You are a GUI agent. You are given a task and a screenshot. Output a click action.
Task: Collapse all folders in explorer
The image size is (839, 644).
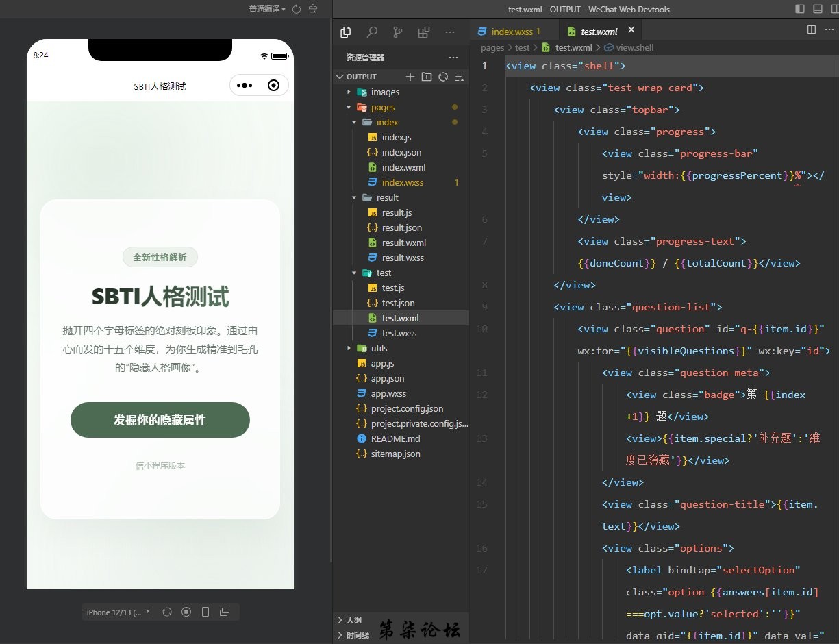[460, 77]
